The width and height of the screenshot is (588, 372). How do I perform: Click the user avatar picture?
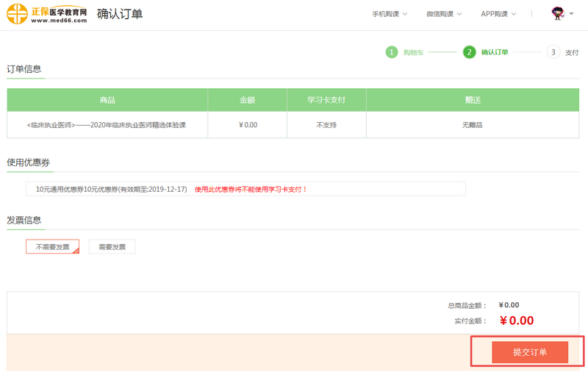[x=557, y=13]
